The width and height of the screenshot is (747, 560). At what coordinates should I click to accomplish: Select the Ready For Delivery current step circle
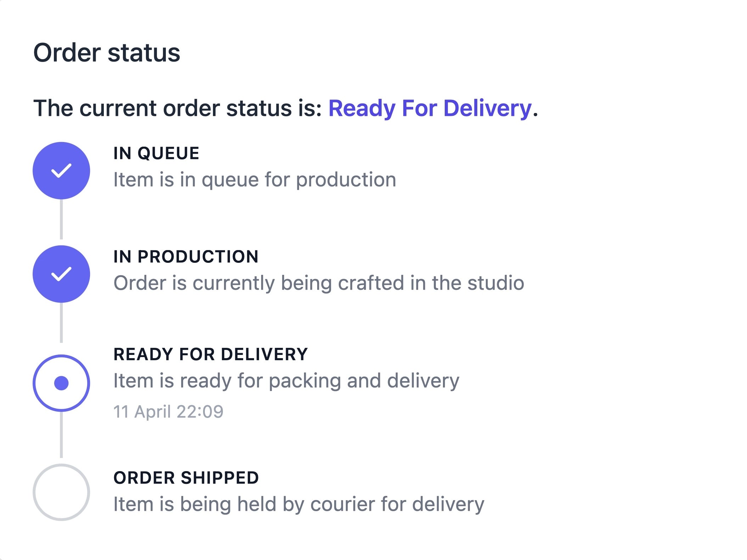tap(61, 383)
